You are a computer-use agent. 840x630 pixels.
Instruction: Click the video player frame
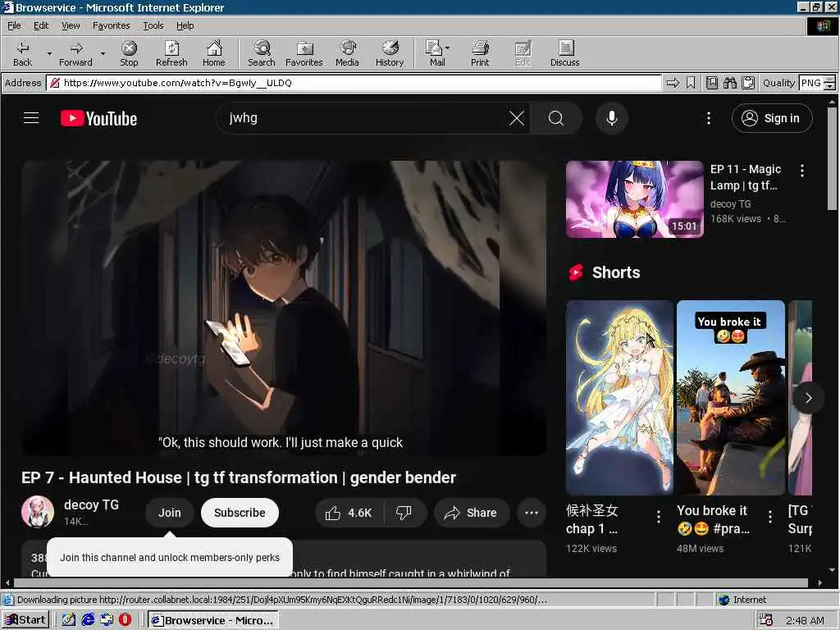(x=284, y=308)
